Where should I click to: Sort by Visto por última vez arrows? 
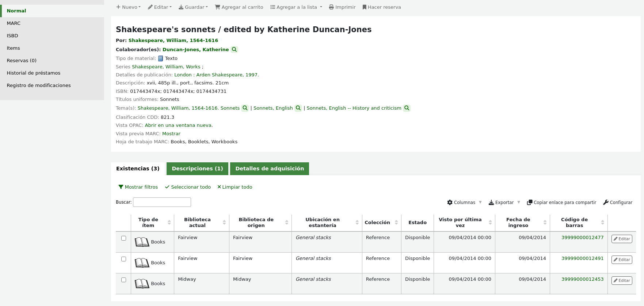coord(490,222)
